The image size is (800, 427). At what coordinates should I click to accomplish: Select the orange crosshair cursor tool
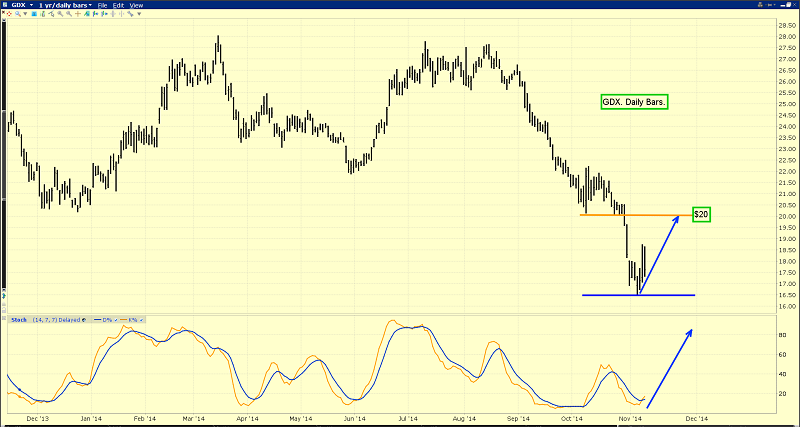pos(78,14)
